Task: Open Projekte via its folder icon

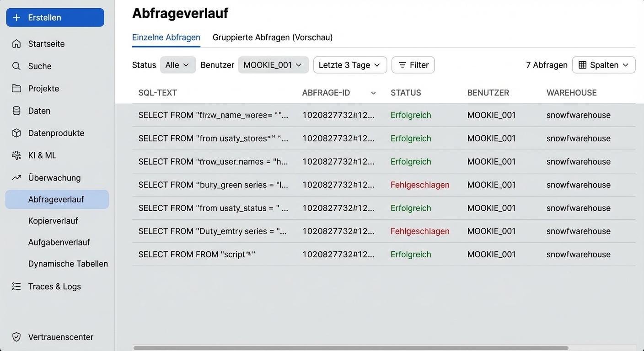Action: (16, 89)
